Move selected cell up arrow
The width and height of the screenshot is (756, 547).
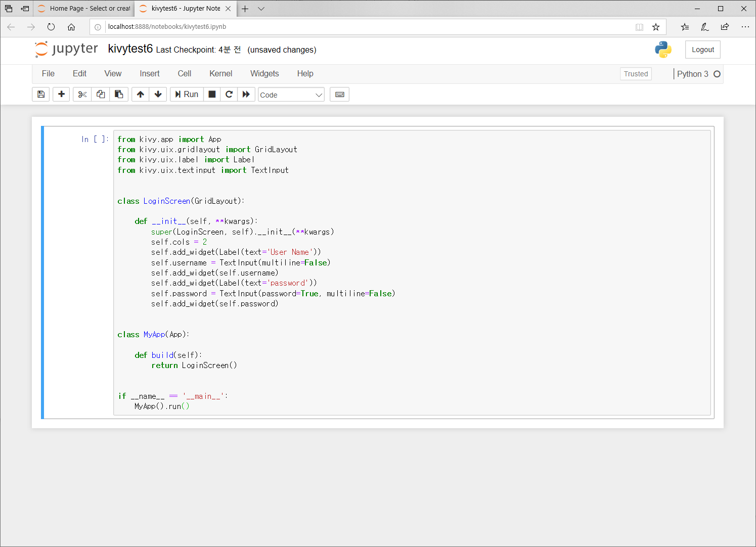141,95
